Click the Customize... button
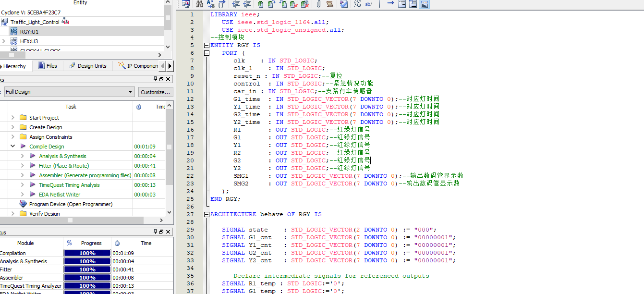 pos(155,92)
